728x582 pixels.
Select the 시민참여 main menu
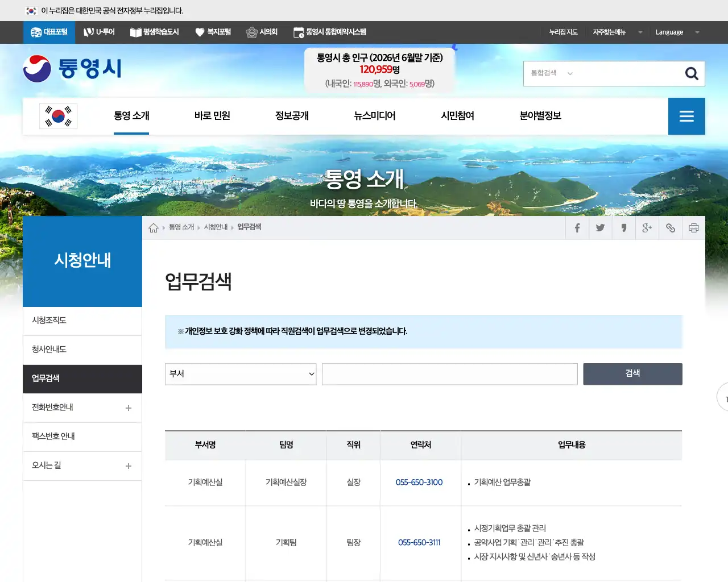[x=457, y=116]
